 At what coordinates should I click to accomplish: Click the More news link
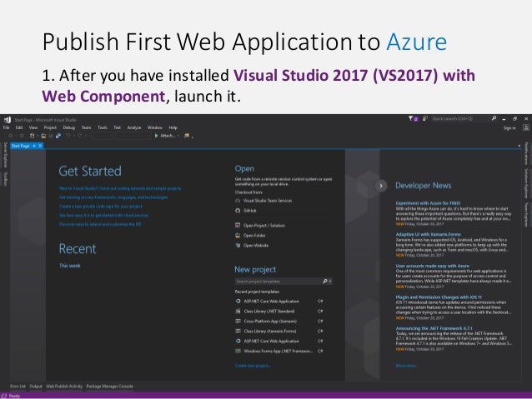click(x=406, y=366)
